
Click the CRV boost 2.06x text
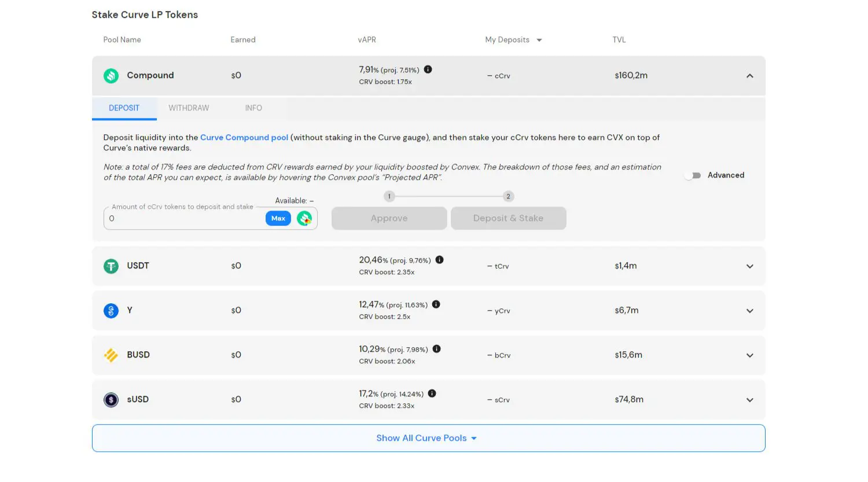(x=387, y=362)
